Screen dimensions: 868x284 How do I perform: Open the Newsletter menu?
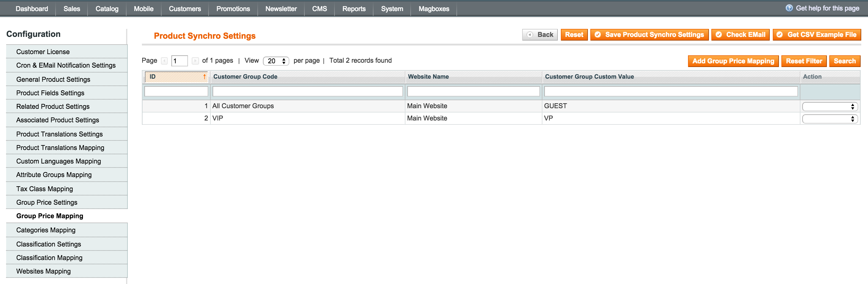point(281,9)
